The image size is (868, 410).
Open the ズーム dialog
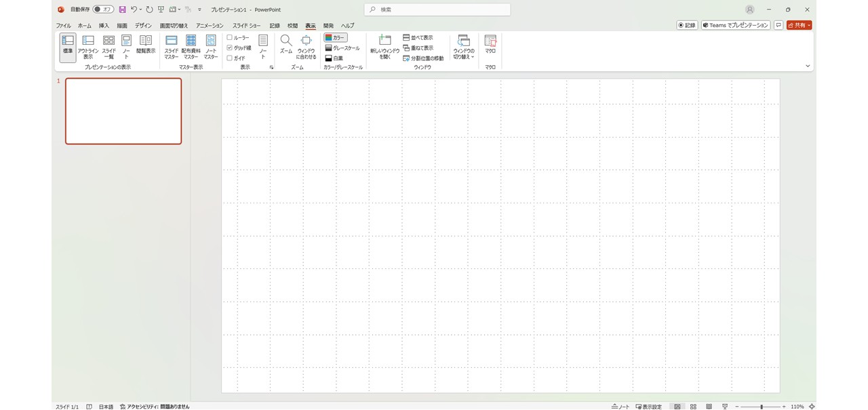point(286,45)
